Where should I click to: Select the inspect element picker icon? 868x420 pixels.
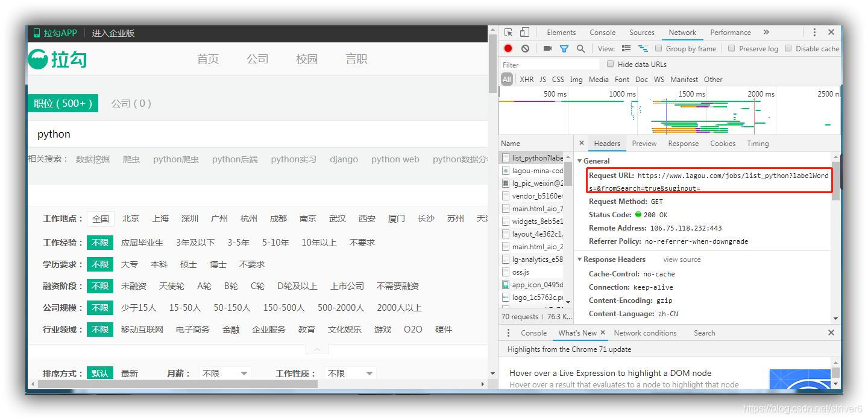point(509,33)
